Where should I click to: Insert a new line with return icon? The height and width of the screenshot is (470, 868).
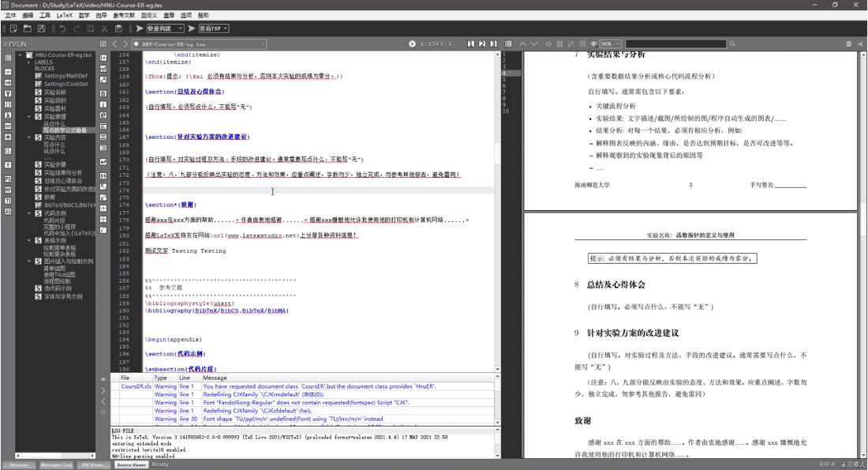pos(103,162)
